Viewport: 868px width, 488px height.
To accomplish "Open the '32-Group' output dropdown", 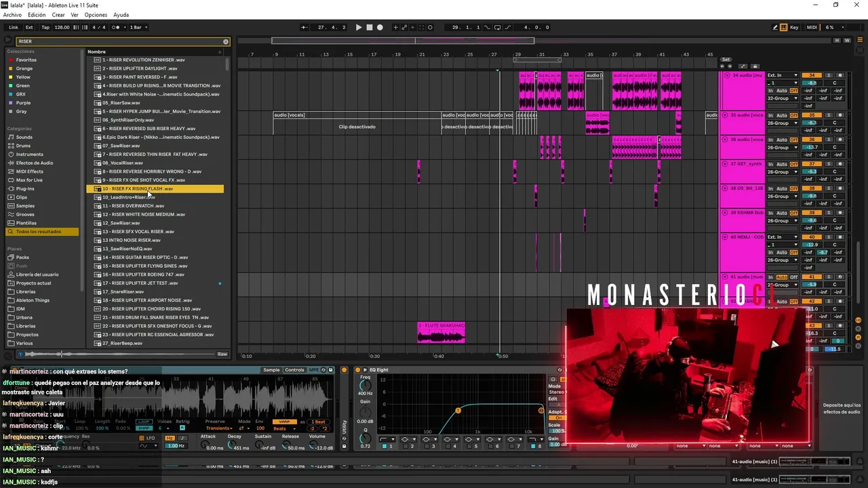I will pyautogui.click(x=783, y=99).
